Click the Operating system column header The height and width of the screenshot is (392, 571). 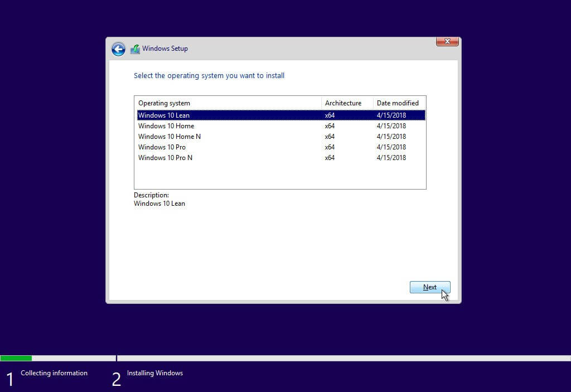click(x=228, y=103)
